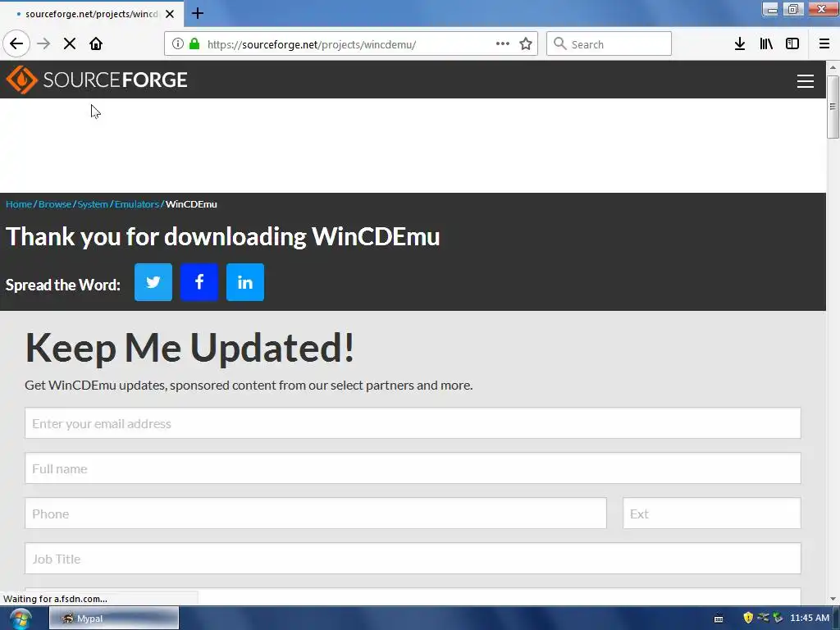Click the page vertical scrollbar thumb
The width and height of the screenshot is (840, 630).
(833, 107)
